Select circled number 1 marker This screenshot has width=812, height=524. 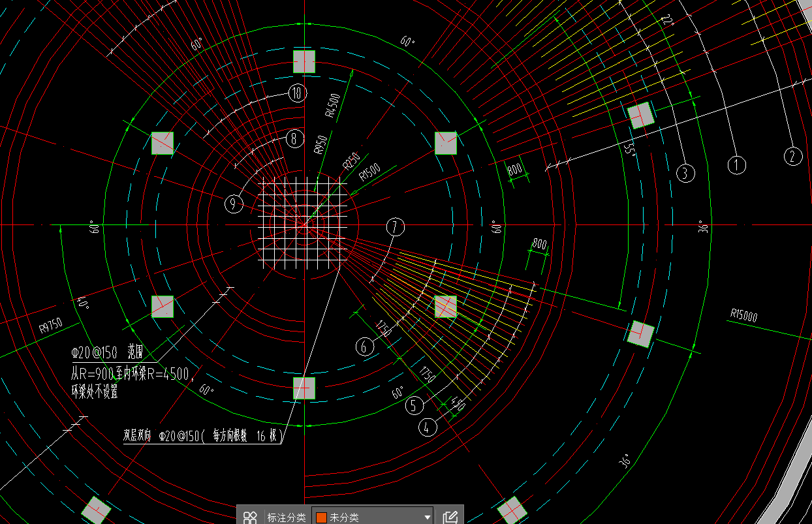pos(737,164)
